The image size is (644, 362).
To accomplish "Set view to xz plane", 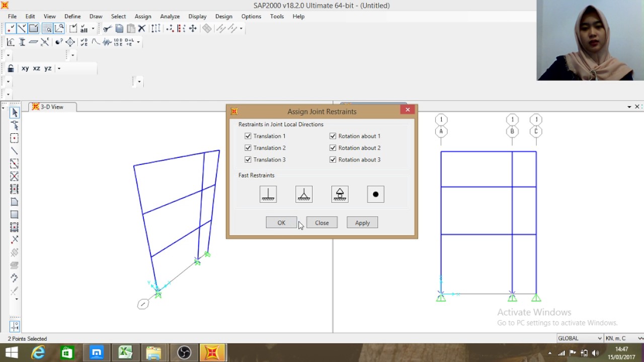I will tap(37, 68).
